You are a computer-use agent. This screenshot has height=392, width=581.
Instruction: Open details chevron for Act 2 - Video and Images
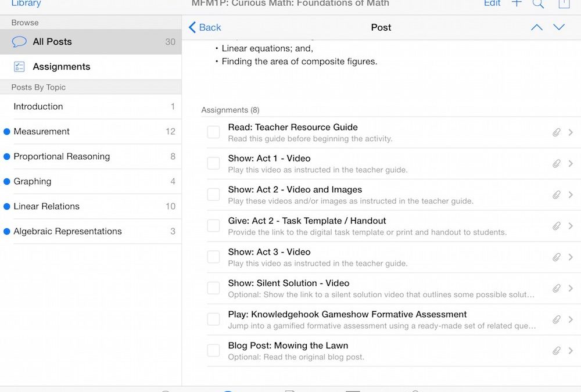click(571, 195)
